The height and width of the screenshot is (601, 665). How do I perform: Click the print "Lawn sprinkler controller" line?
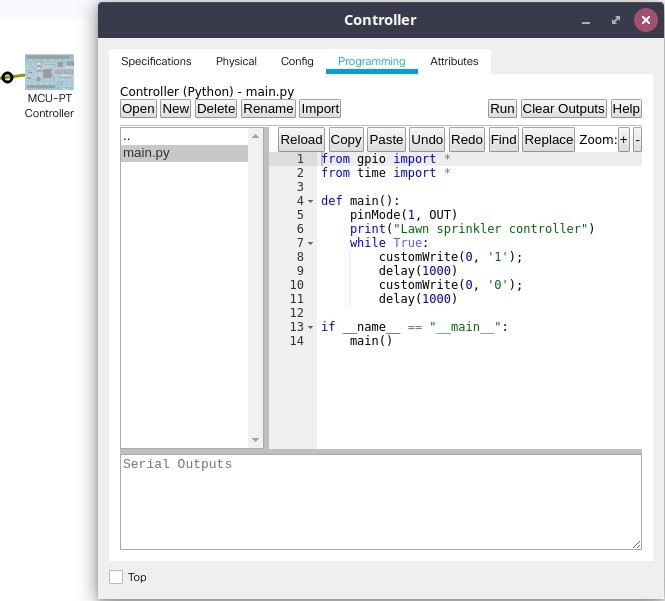coord(472,229)
